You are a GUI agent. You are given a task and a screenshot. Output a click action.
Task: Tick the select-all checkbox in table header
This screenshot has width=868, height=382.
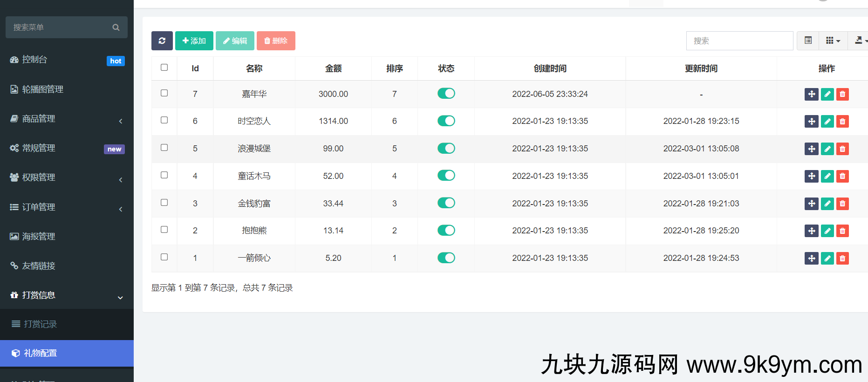pos(164,68)
